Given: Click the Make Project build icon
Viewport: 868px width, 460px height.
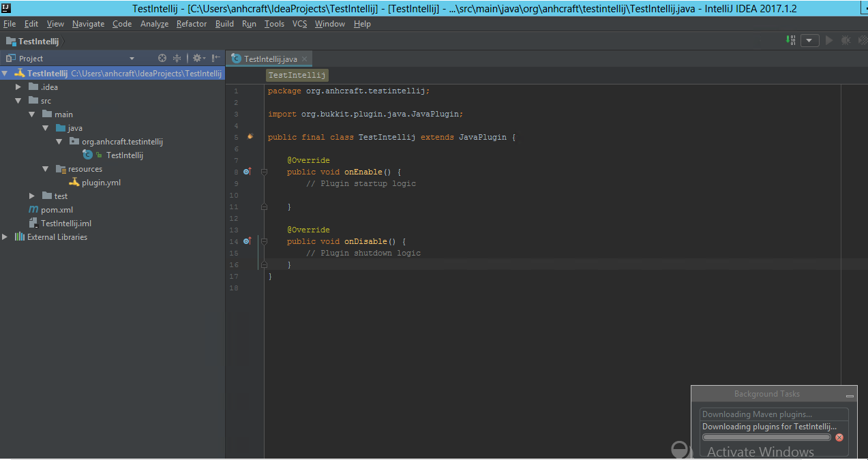Looking at the screenshot, I should (792, 41).
